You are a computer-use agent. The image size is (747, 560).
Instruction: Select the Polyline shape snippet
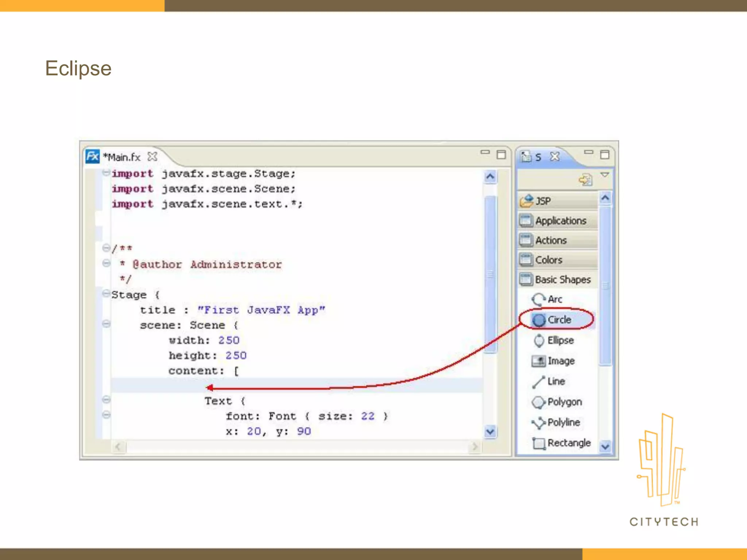click(556, 423)
